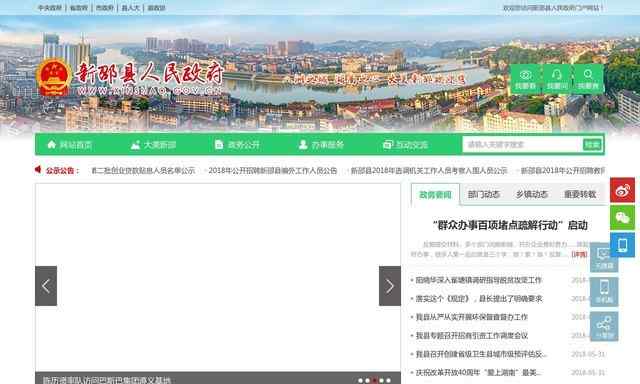Screen dimensions: 640x384
Task: Switch to the 乡镇动态 tab
Action: click(x=531, y=195)
